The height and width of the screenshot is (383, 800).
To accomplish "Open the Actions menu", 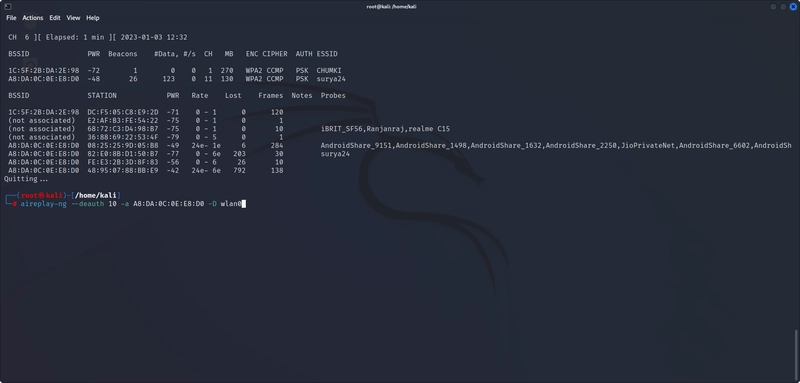I will 33,18.
